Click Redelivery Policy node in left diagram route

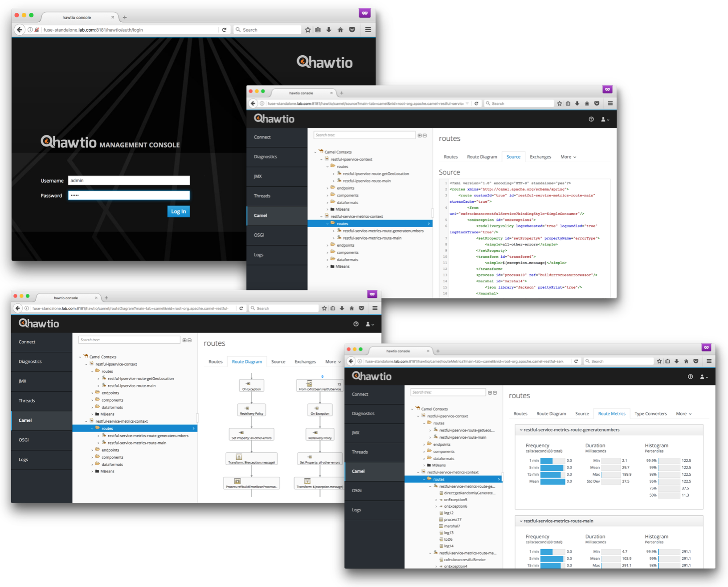pyautogui.click(x=251, y=410)
